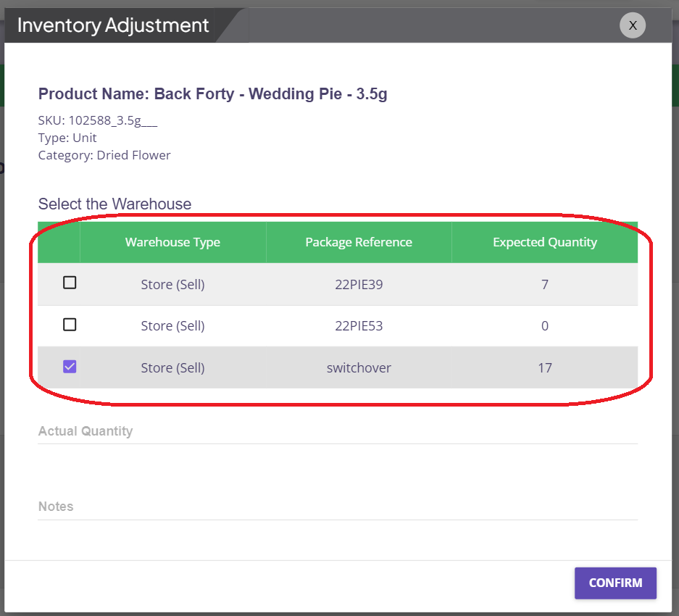Select the switchover package reference cell

359,367
